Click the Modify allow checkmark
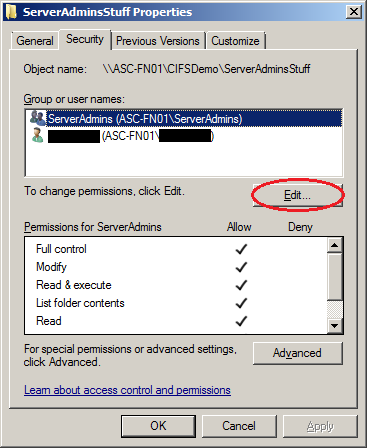Viewport: 367px width, 448px height. click(241, 267)
